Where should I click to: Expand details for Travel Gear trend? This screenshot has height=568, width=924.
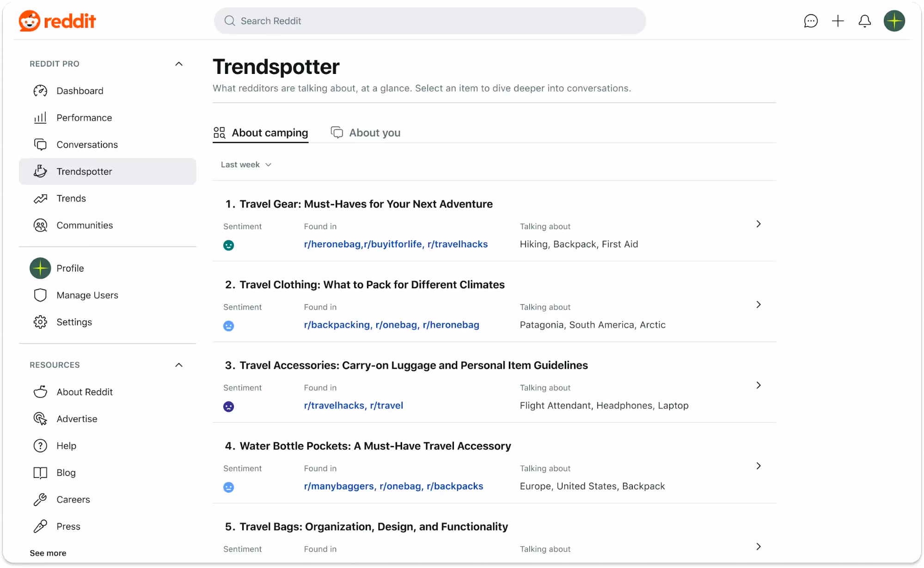pyautogui.click(x=758, y=224)
